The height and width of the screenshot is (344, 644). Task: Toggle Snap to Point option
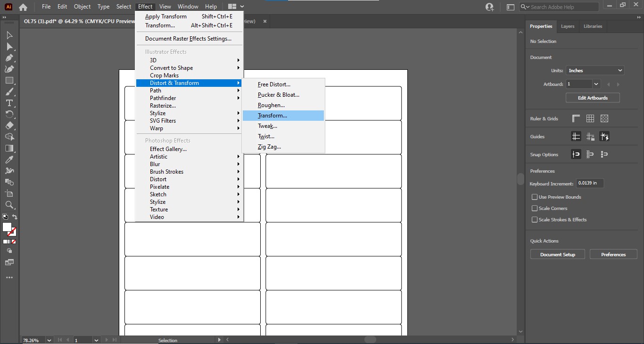[x=576, y=154]
